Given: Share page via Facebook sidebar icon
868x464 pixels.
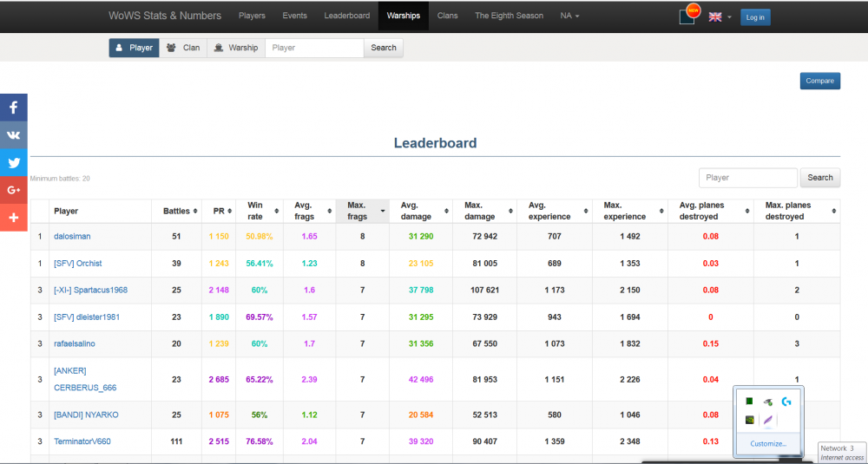Looking at the screenshot, I should click(14, 108).
